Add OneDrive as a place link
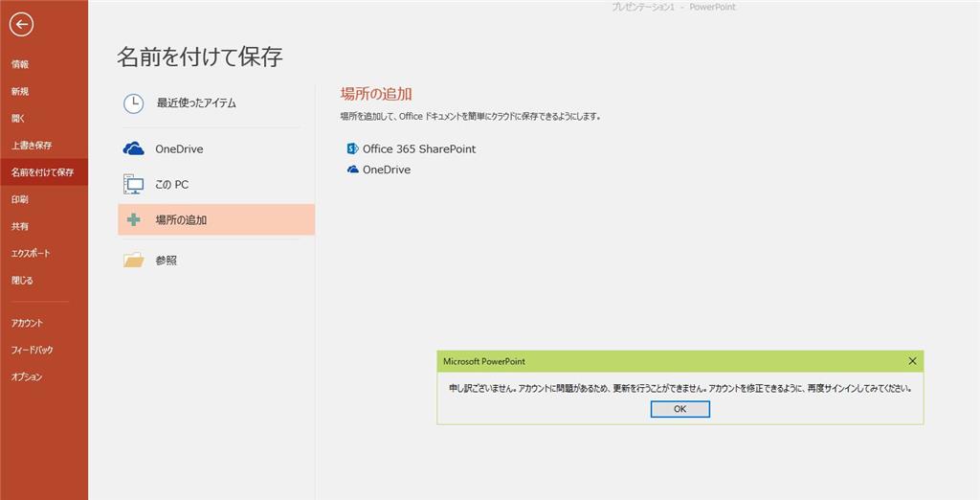The image size is (980, 500). [387, 170]
